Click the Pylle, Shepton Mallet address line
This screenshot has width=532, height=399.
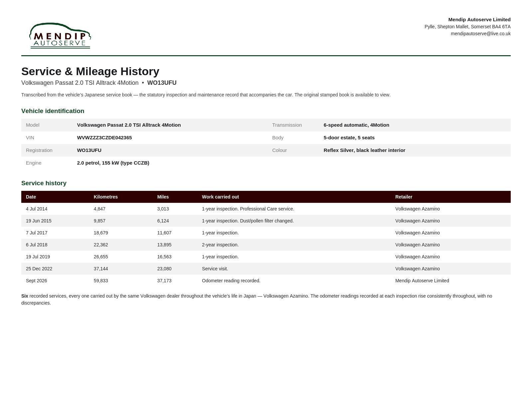[x=467, y=27]
